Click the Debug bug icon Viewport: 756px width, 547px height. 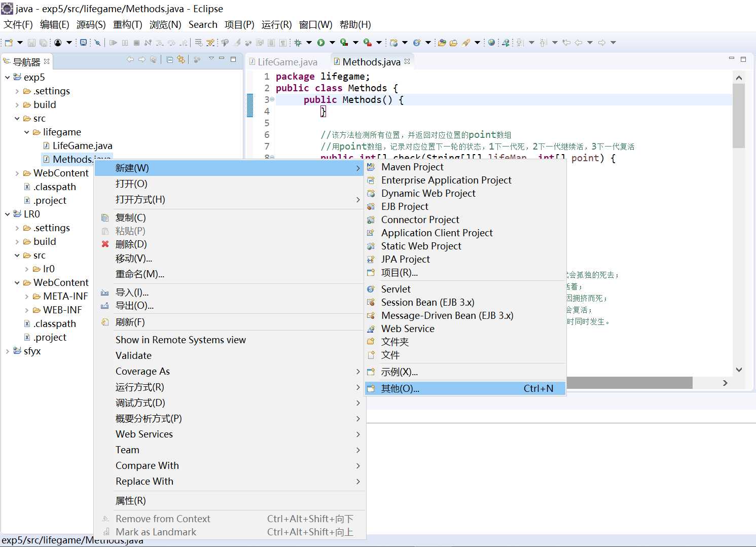point(298,43)
